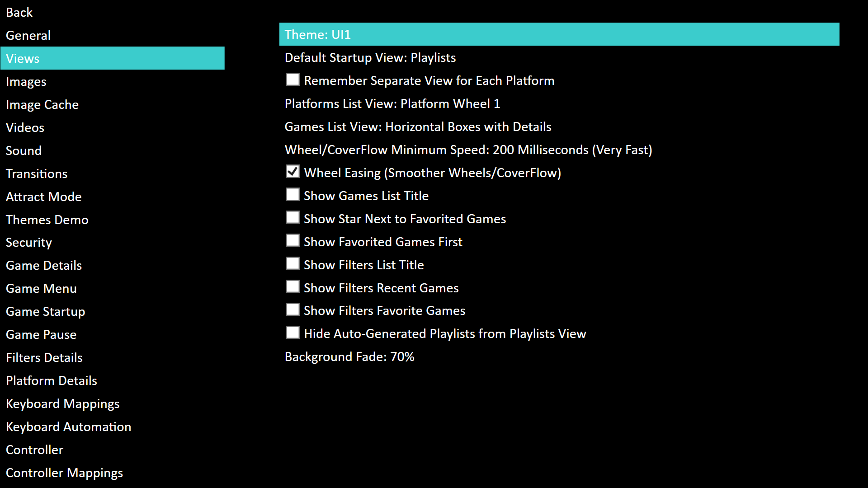This screenshot has height=488, width=868.
Task: Tick the Show Filters List Title box
Action: tap(292, 264)
